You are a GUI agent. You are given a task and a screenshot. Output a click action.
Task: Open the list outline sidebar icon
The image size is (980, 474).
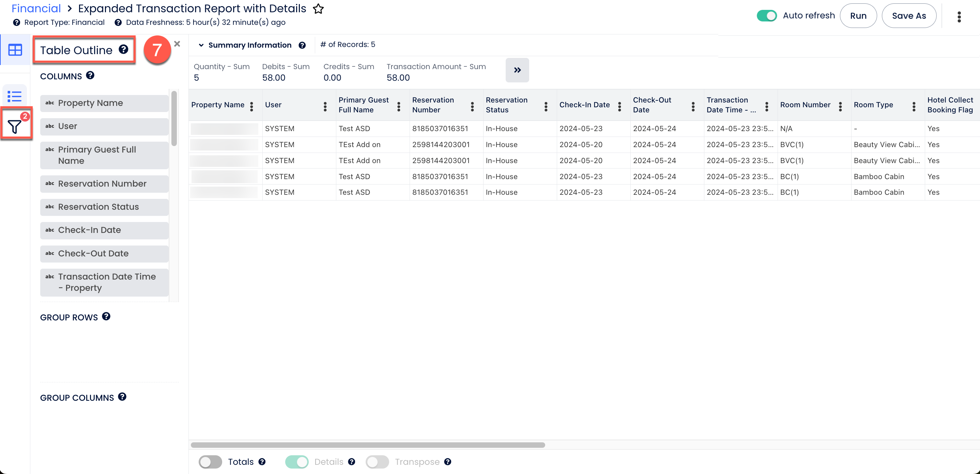coord(15,96)
